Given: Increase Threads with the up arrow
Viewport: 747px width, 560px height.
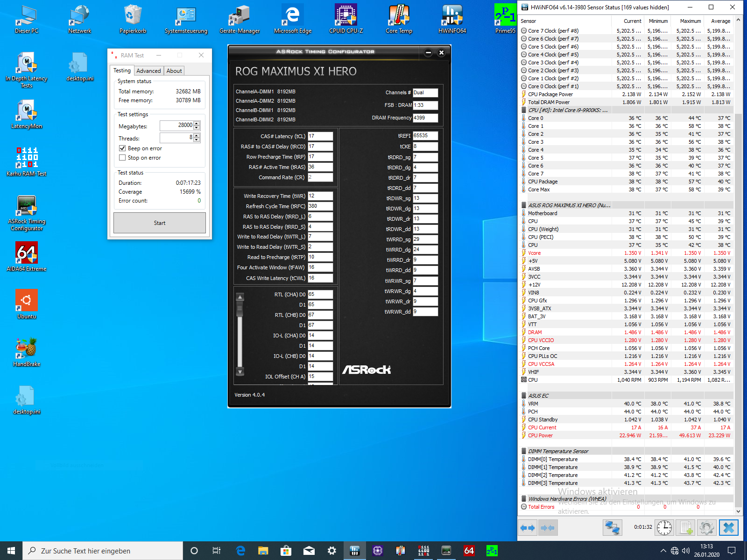Looking at the screenshot, I should (197, 136).
